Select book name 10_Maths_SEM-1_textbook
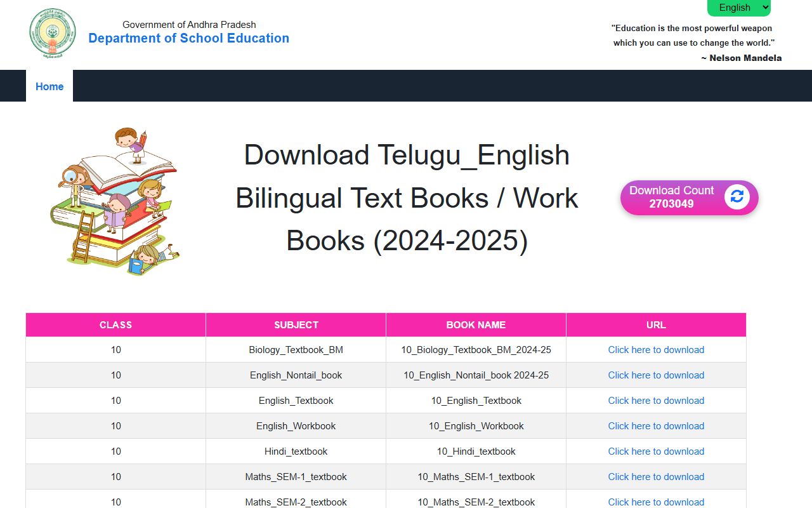The width and height of the screenshot is (812, 508). (x=476, y=477)
